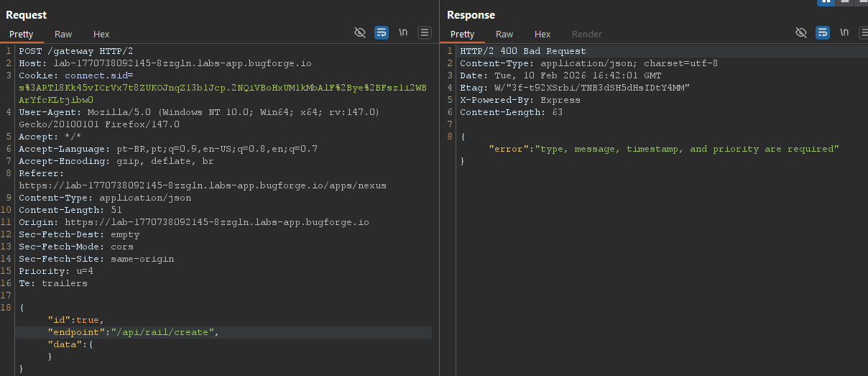
Task: Toggle word wrap icon in Response panel
Action: coord(823,32)
